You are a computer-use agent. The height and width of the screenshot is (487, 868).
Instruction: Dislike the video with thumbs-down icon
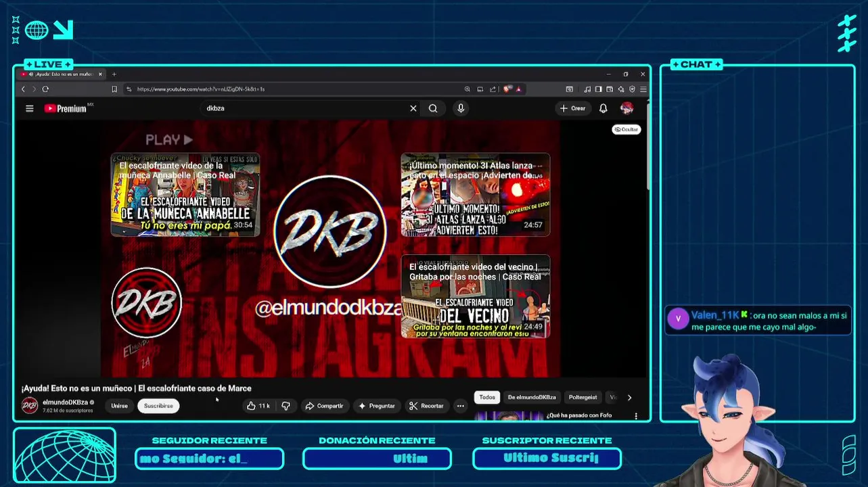pyautogui.click(x=285, y=406)
